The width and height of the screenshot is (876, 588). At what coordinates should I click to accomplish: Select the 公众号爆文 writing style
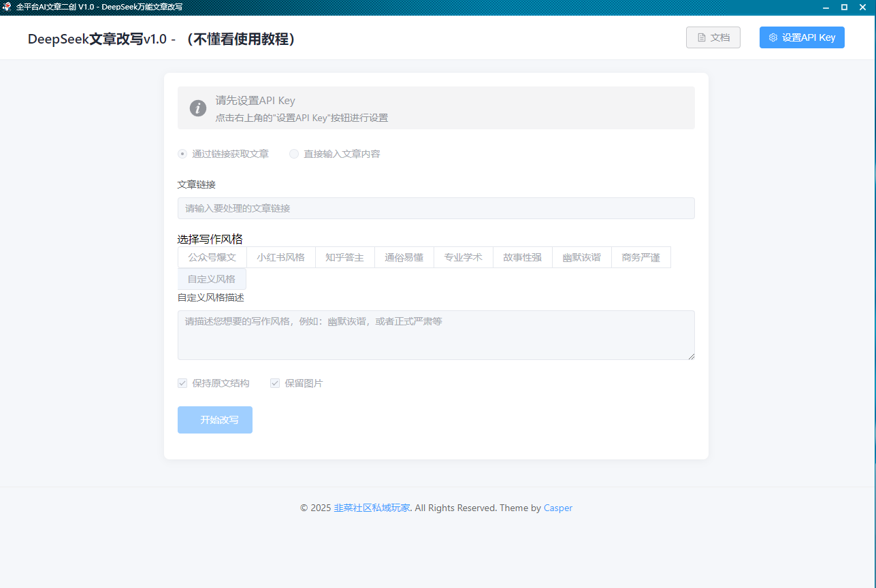tap(212, 257)
